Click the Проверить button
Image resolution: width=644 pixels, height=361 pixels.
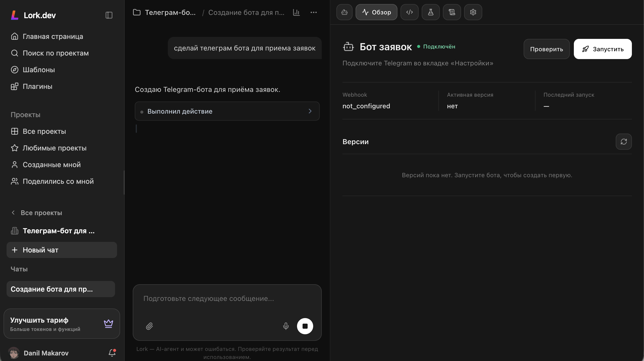(547, 49)
